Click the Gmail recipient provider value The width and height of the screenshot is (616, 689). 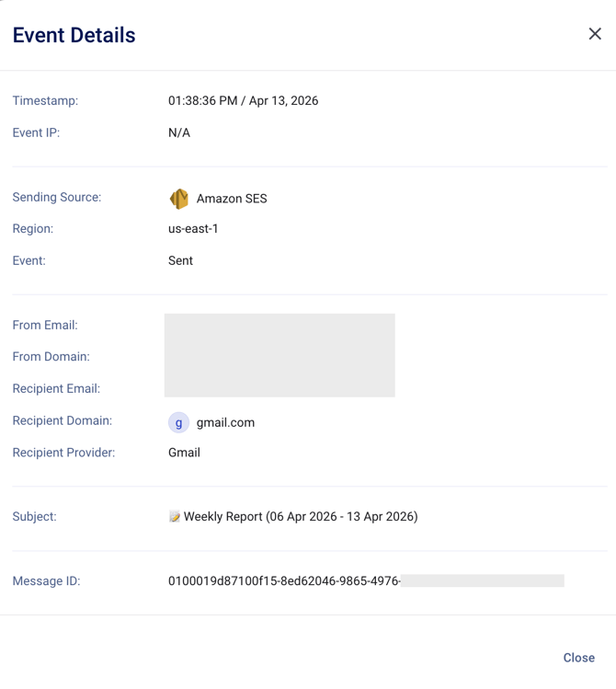(x=184, y=453)
